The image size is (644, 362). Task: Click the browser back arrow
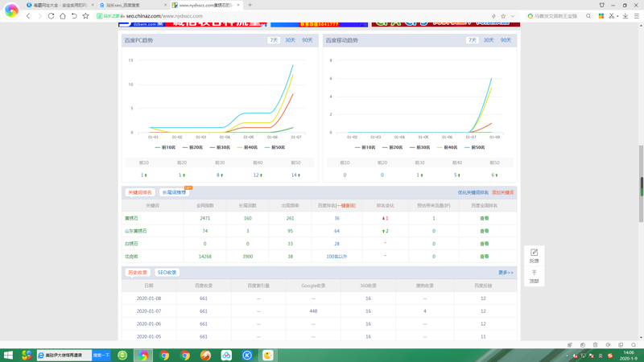(28, 16)
